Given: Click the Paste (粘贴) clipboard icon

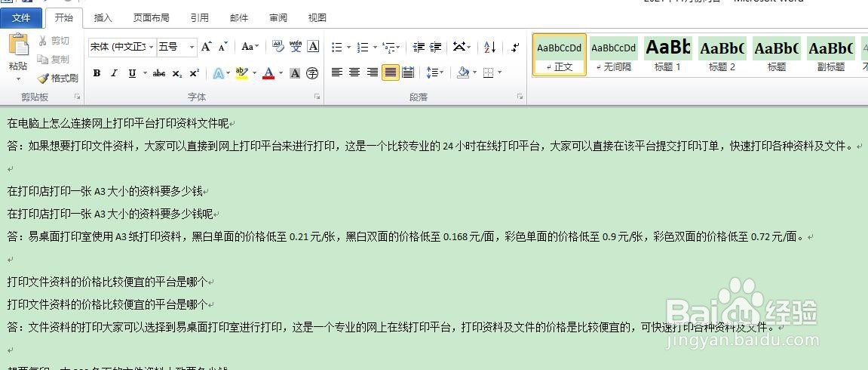Looking at the screenshot, I should tap(18, 45).
